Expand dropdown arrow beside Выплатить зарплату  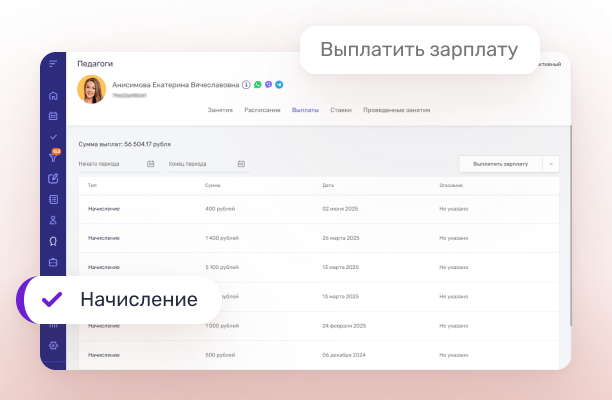(x=550, y=163)
